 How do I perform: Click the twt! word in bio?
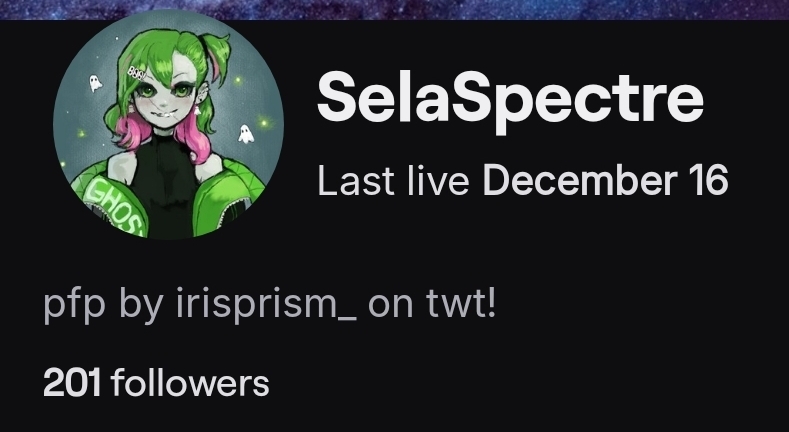461,304
